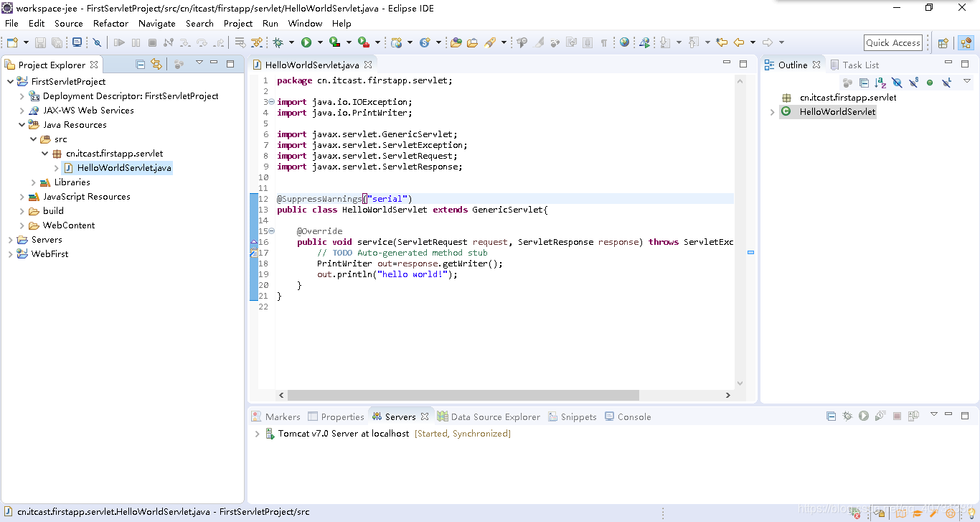Collapse the Java Resources node
Viewport: 980px width, 522px height.
22,124
